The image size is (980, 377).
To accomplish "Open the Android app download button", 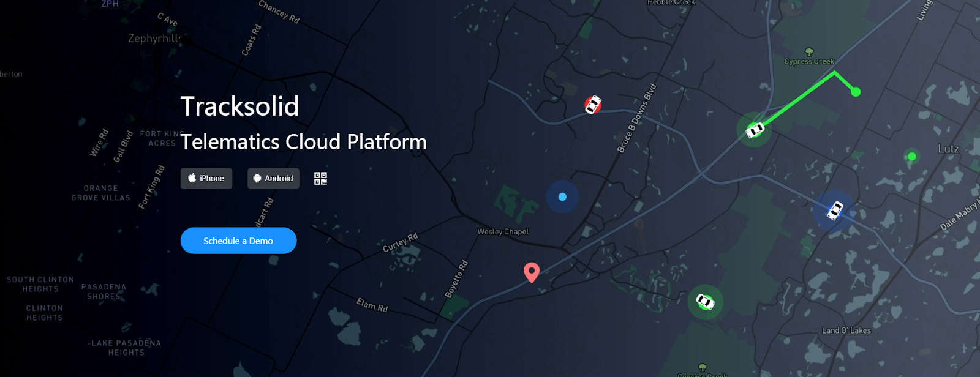I will 273,178.
